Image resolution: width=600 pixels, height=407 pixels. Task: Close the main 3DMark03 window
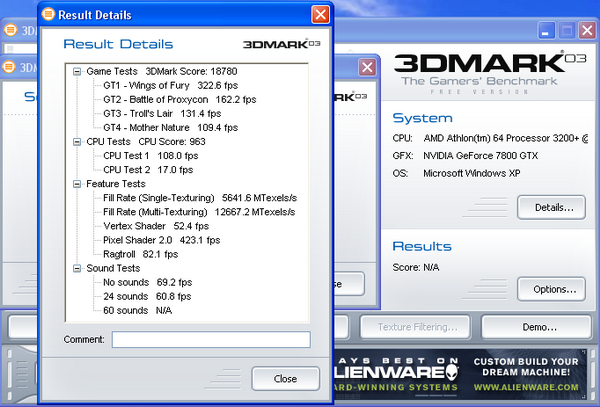click(x=587, y=30)
